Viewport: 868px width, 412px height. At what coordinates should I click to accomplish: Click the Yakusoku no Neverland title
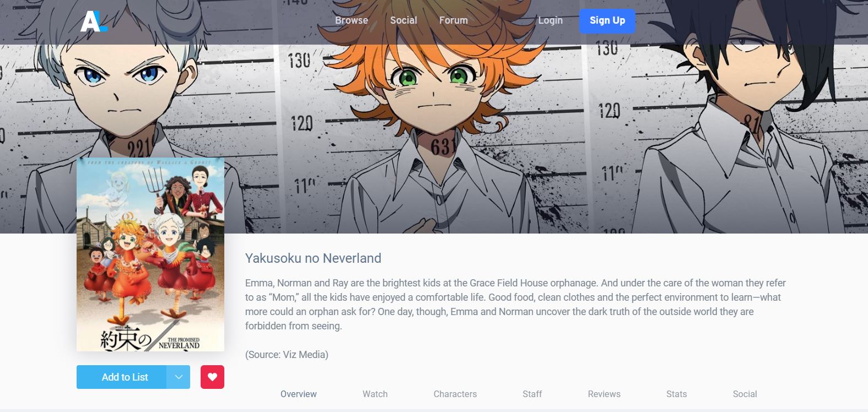[313, 258]
